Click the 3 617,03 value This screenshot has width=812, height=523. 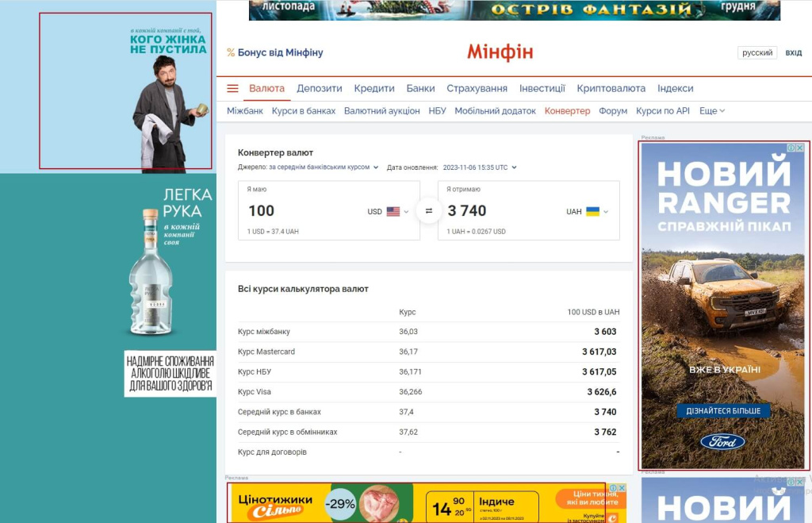pos(599,352)
